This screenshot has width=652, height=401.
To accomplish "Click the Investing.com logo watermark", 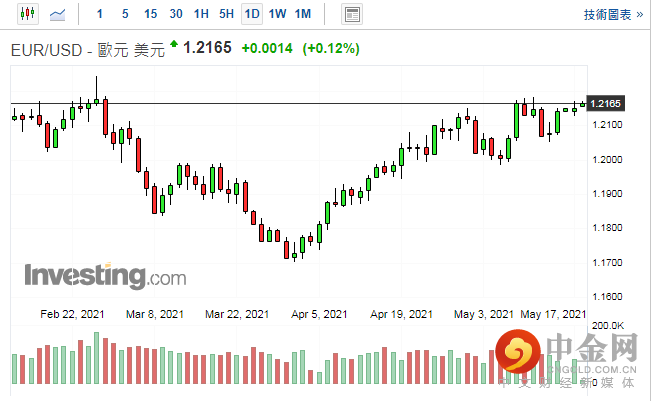I will [105, 274].
